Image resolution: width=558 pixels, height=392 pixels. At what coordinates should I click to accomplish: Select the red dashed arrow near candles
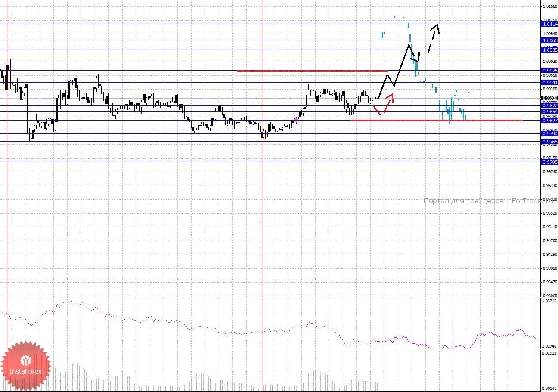pos(383,104)
